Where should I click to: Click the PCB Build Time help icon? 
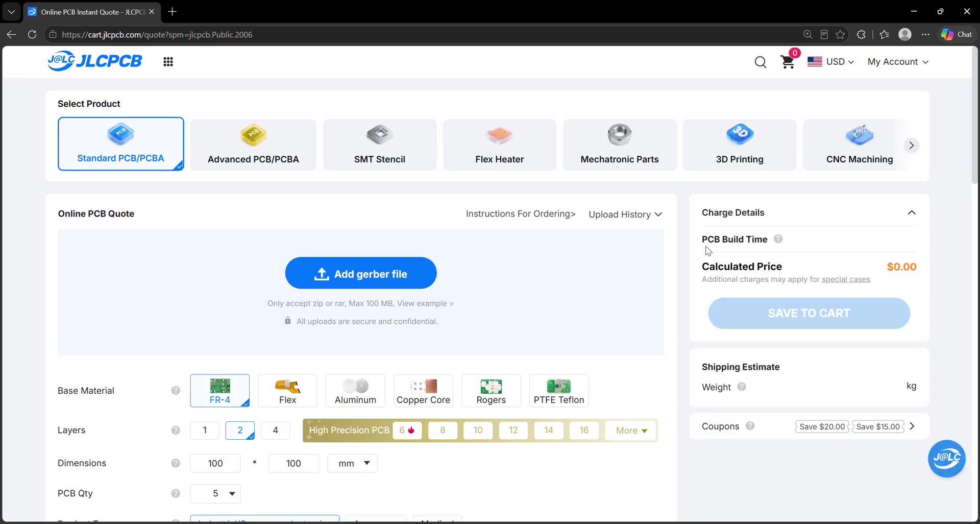pyautogui.click(x=778, y=239)
